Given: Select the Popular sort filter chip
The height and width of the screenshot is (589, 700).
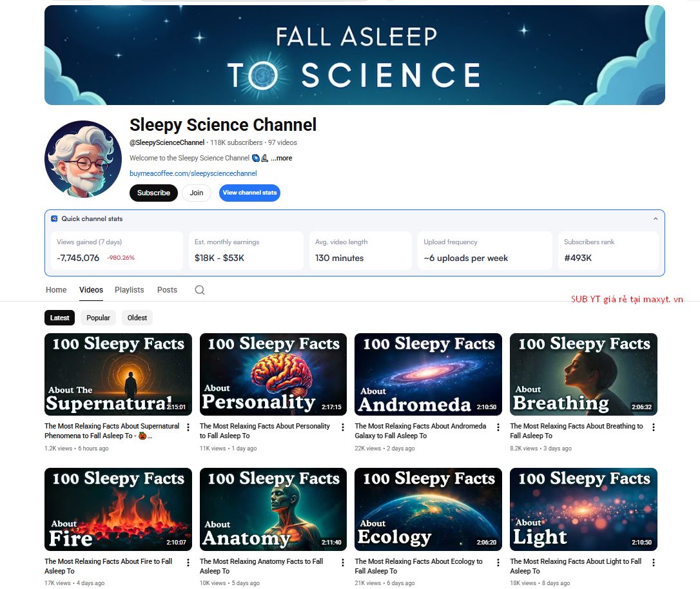Looking at the screenshot, I should tap(99, 318).
